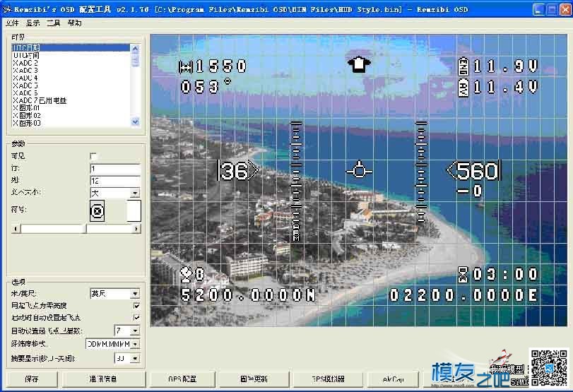The image size is (573, 392).
Task: Click the list scrollbar up arrow
Action: pyautogui.click(x=135, y=49)
